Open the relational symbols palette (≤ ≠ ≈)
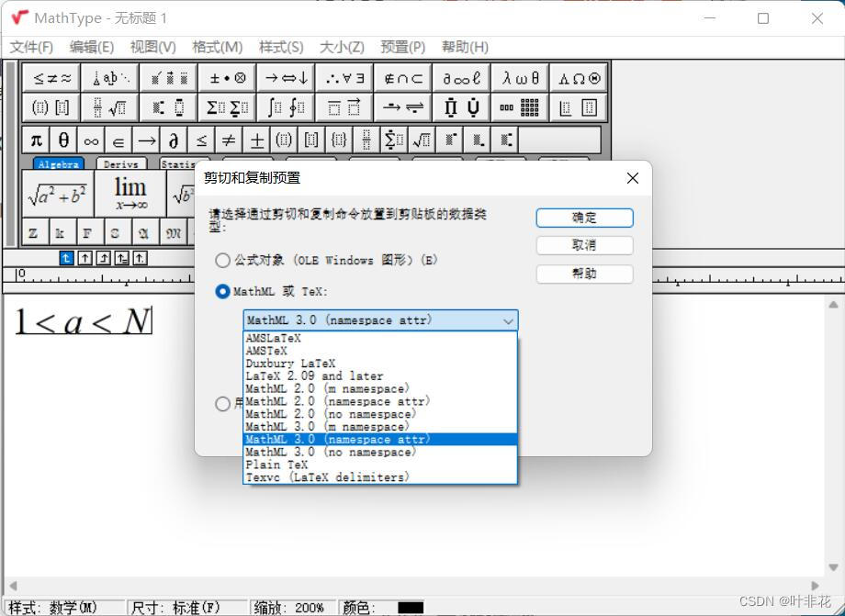 (51, 78)
